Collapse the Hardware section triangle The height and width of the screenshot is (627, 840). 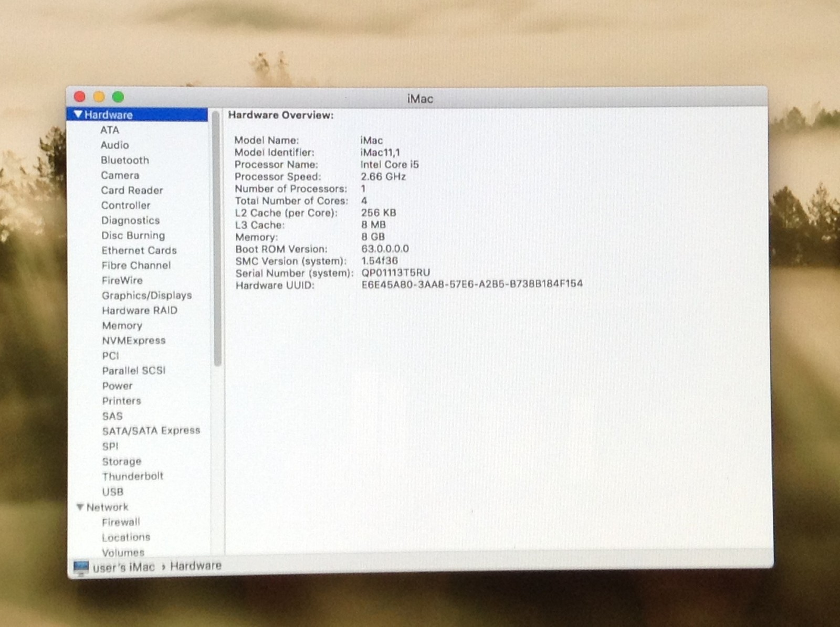(x=78, y=114)
